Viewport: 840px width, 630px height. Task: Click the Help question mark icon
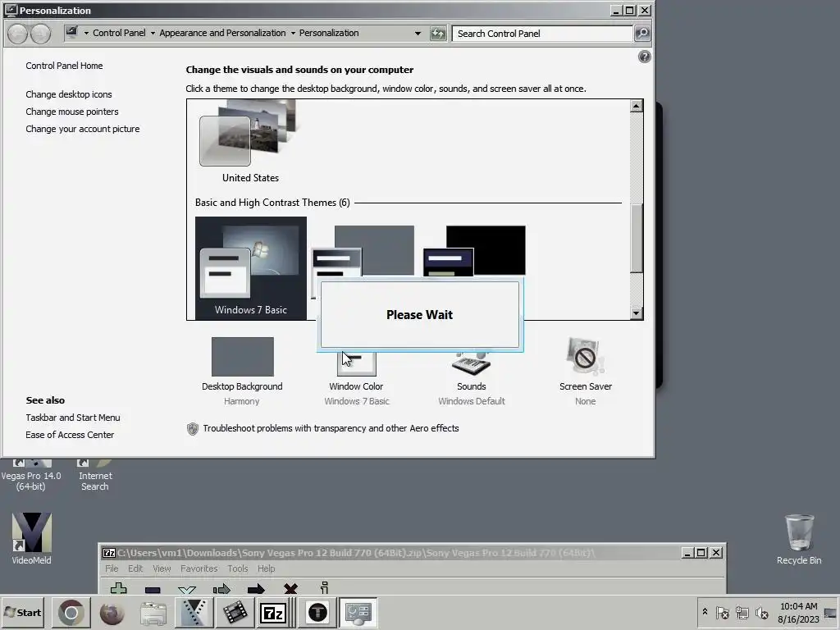(645, 57)
